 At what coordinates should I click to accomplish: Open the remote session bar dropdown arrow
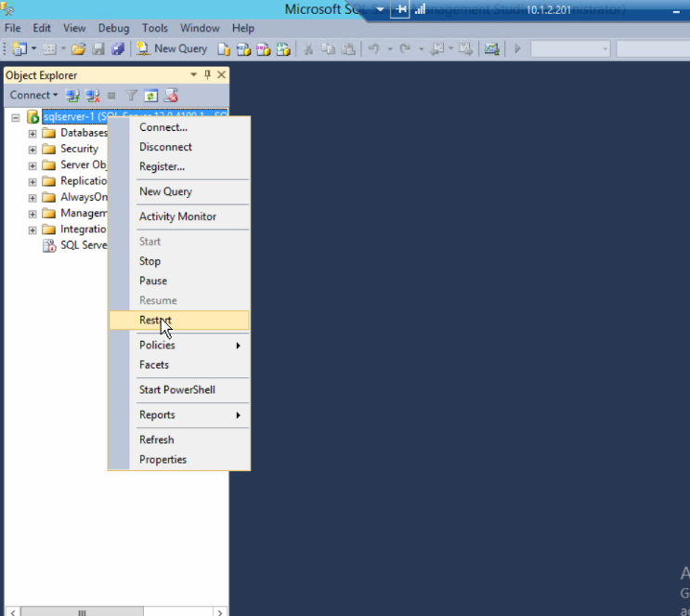380,9
